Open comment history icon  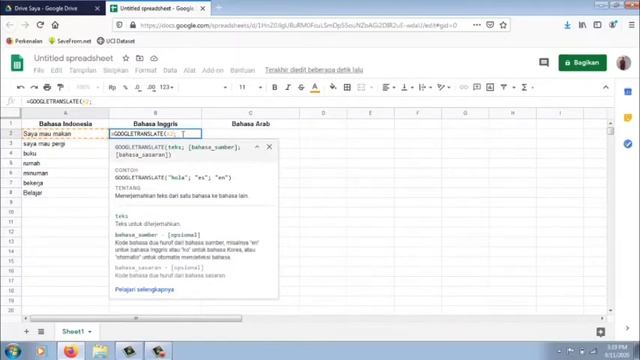coord(544,62)
